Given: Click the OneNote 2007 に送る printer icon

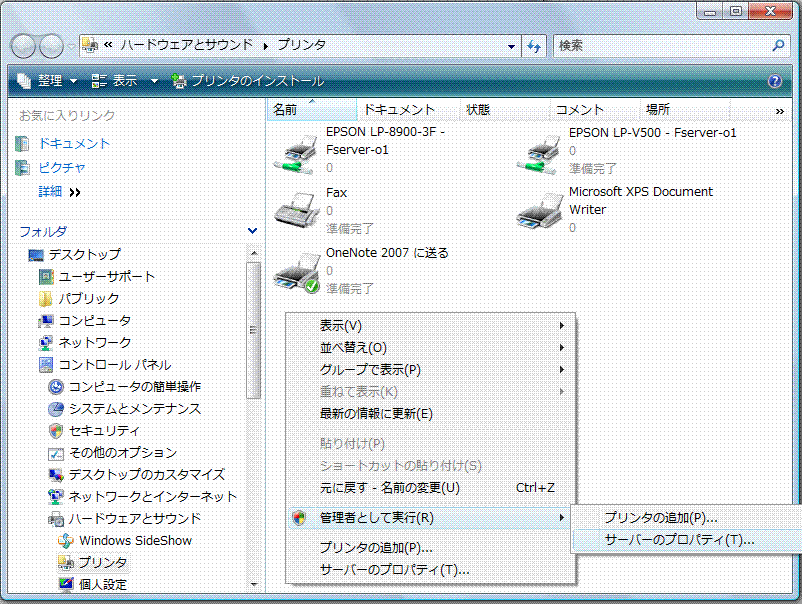Looking at the screenshot, I should click(x=297, y=273).
